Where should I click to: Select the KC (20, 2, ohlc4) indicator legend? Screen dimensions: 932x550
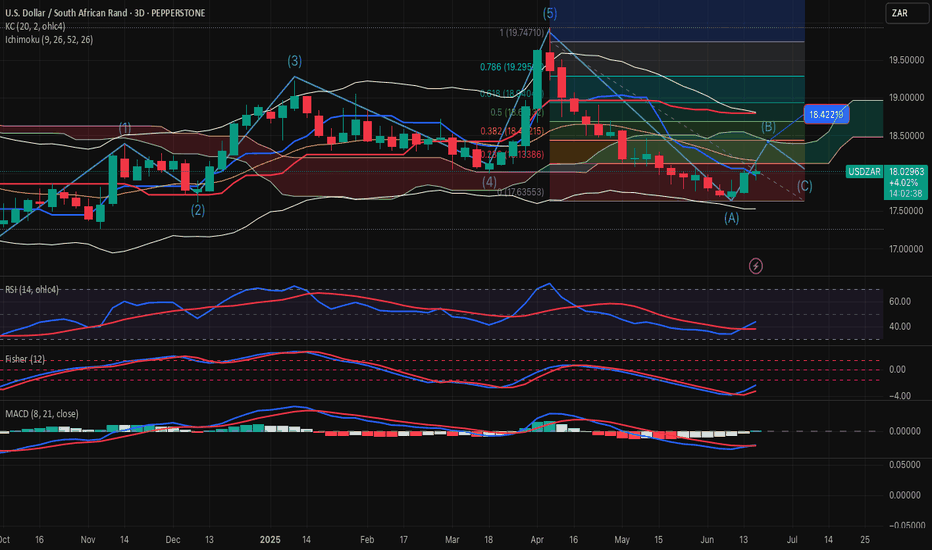pyautogui.click(x=36, y=27)
